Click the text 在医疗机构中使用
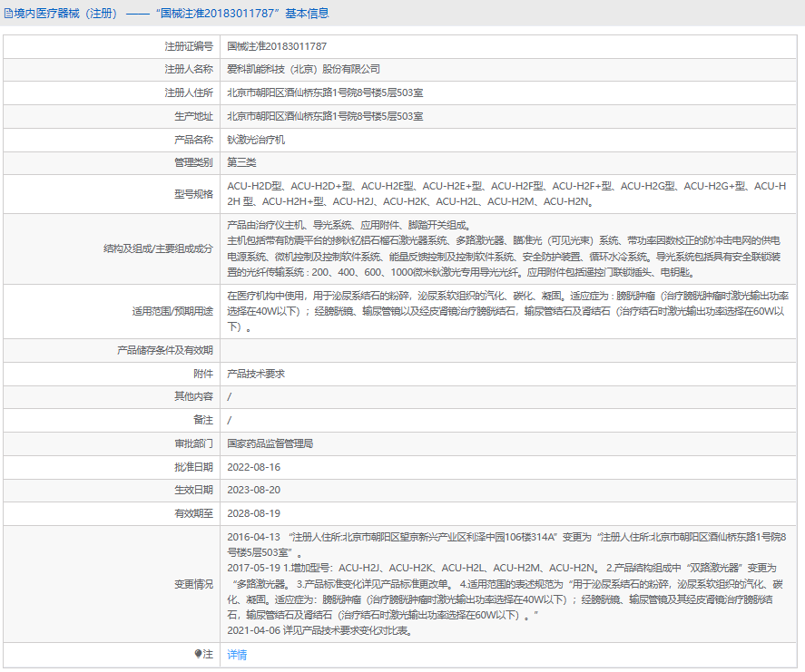The image size is (805, 672). click(266, 296)
